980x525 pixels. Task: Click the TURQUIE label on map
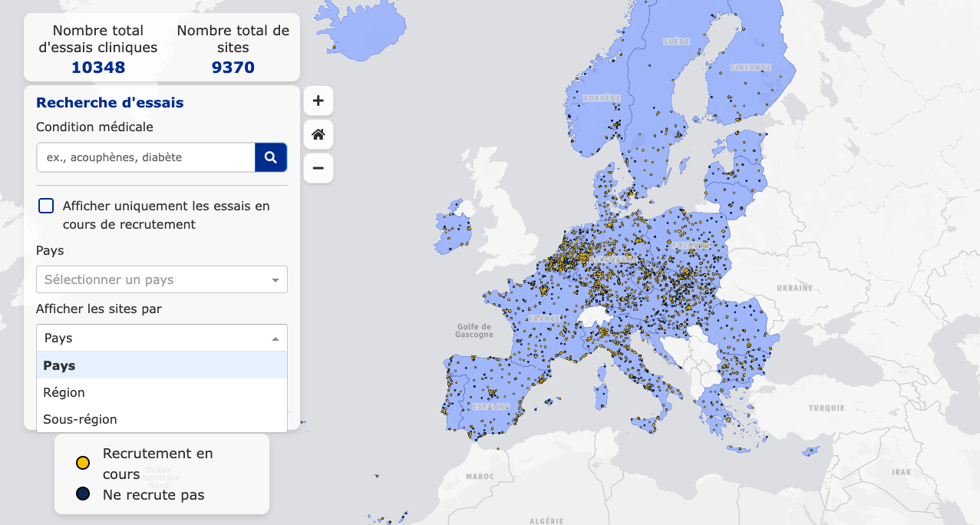point(826,408)
